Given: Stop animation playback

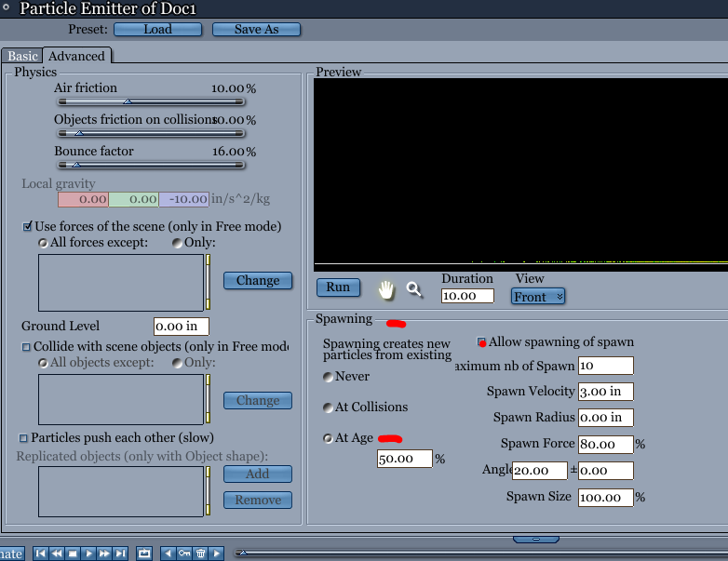Looking at the screenshot, I should (73, 554).
